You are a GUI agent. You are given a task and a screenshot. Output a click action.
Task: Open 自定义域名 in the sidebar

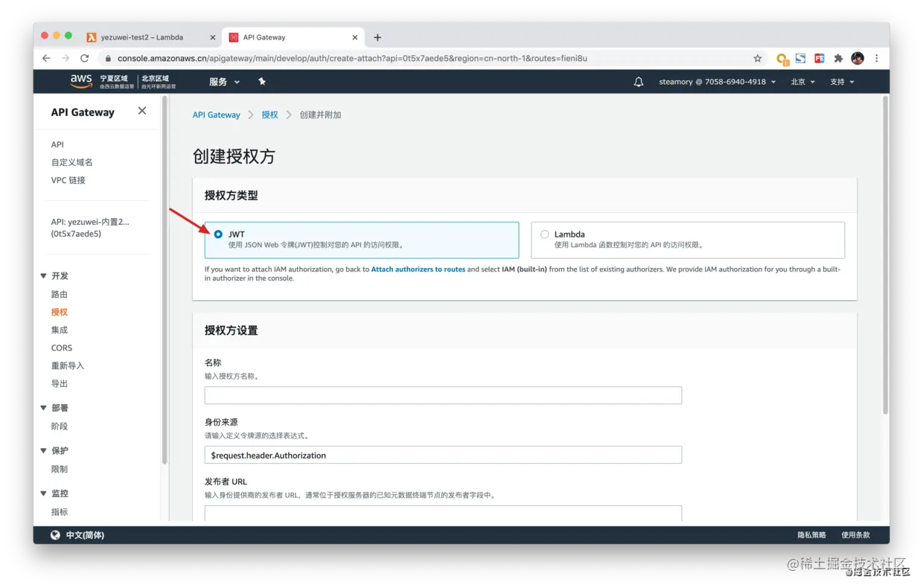(x=72, y=162)
